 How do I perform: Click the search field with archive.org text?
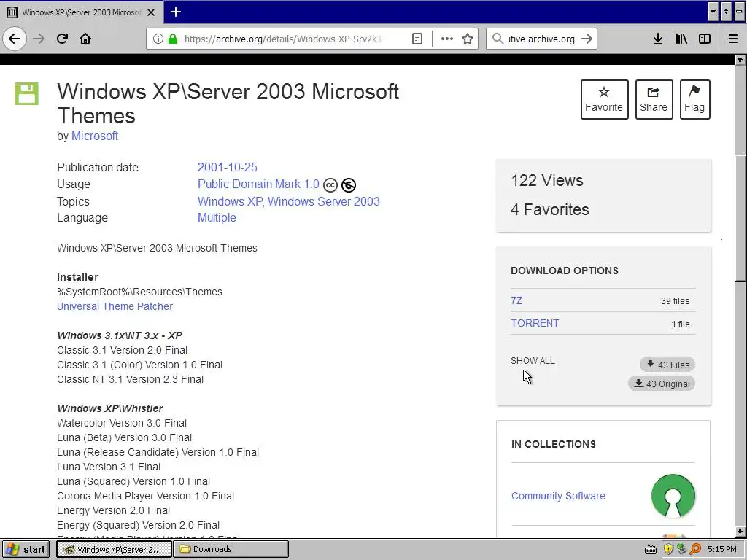(x=541, y=39)
